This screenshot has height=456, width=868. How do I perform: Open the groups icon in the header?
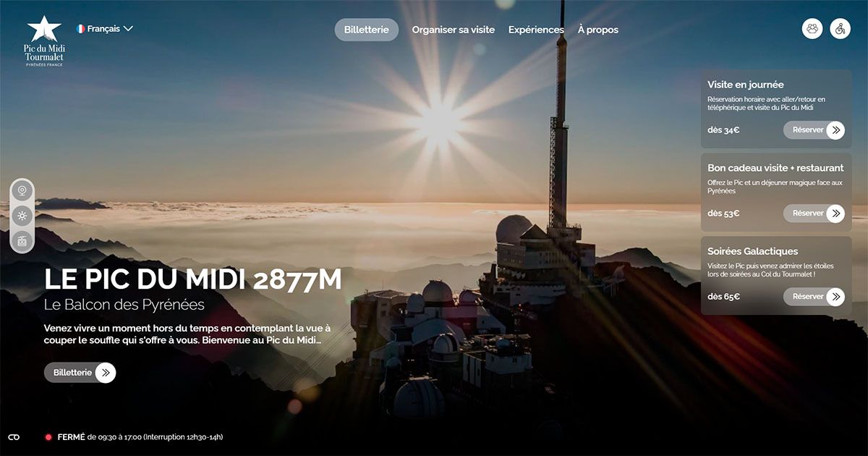[812, 29]
